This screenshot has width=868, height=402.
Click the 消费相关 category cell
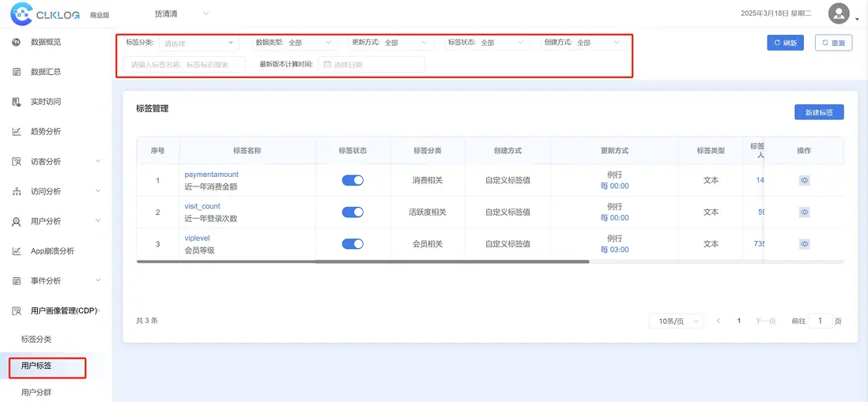click(428, 180)
